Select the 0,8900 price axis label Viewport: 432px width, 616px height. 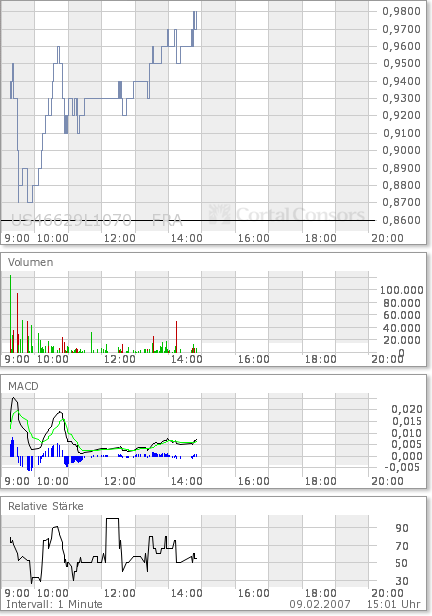pos(401,168)
